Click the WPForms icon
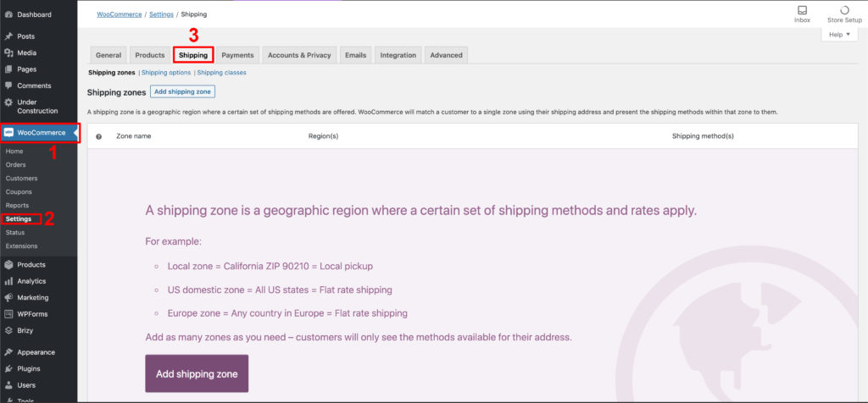Viewport: 868px width, 403px height. click(x=8, y=314)
